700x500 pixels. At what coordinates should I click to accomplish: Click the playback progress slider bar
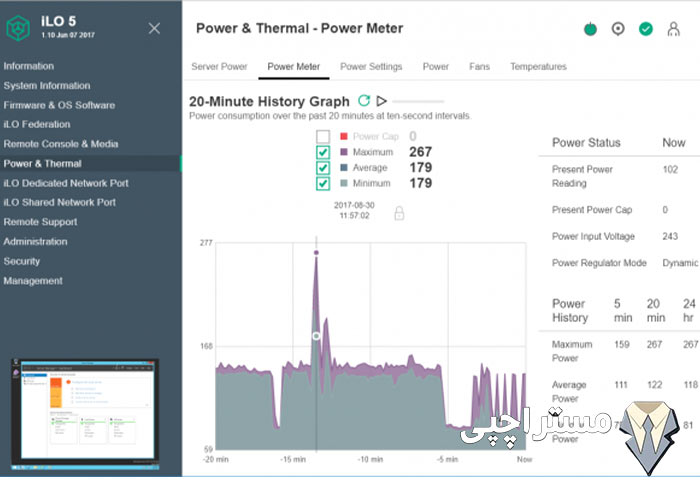point(418,102)
